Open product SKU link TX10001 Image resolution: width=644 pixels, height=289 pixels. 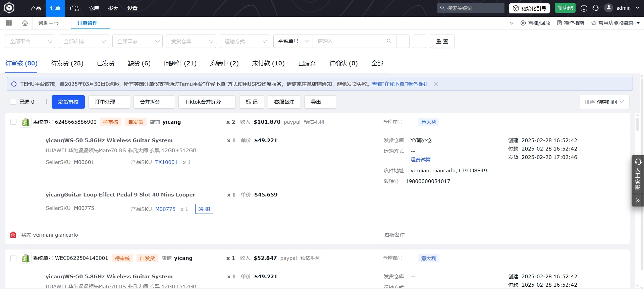point(166,162)
